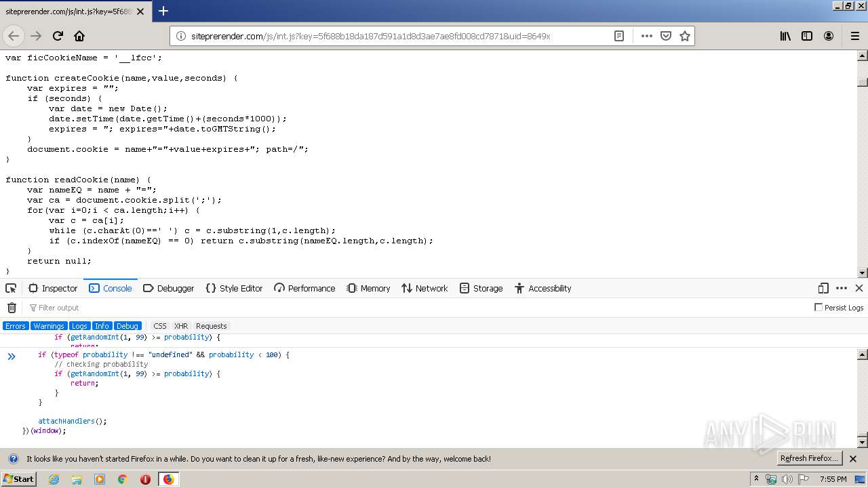Show site information in address bar
Image resolution: width=868 pixels, height=488 pixels.
click(181, 36)
